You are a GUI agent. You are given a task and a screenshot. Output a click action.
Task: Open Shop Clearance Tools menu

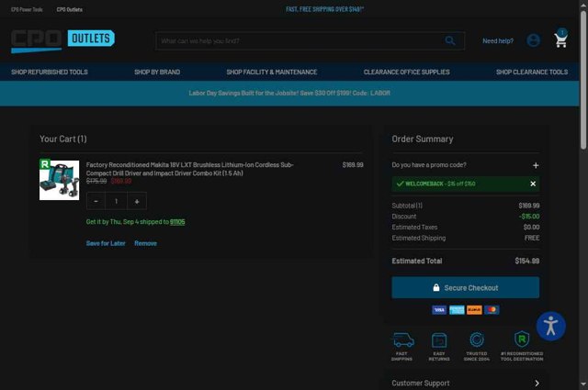click(x=532, y=72)
